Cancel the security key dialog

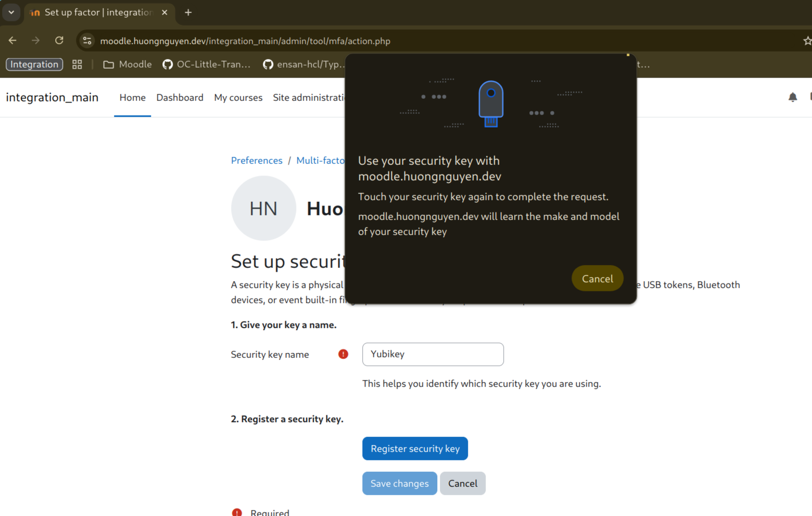click(597, 279)
